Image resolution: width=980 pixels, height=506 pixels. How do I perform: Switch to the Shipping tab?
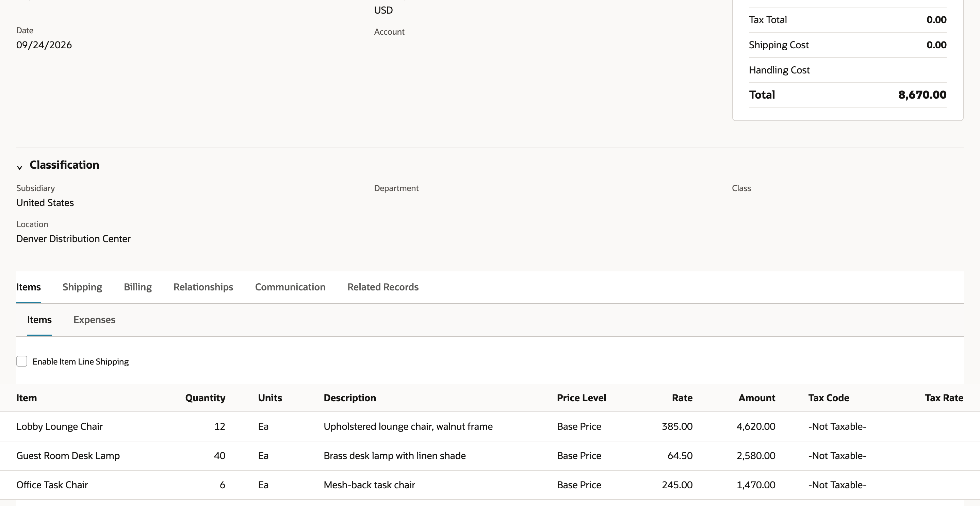[82, 287]
